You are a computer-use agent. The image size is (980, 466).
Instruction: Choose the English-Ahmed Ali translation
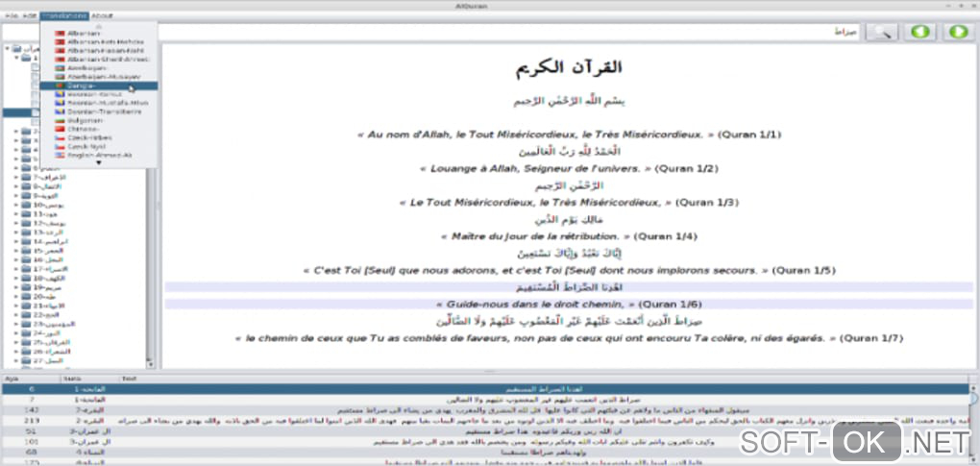click(x=99, y=155)
